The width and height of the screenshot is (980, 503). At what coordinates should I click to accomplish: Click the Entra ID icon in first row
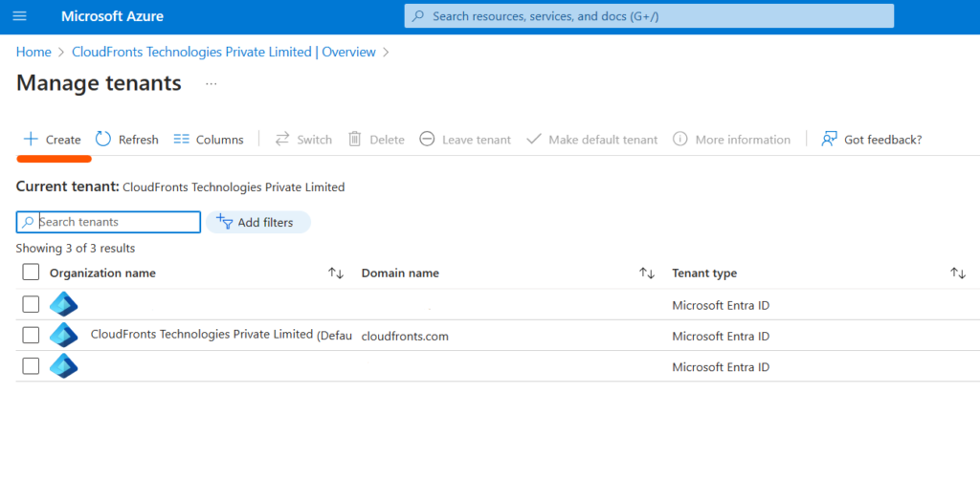click(x=64, y=304)
